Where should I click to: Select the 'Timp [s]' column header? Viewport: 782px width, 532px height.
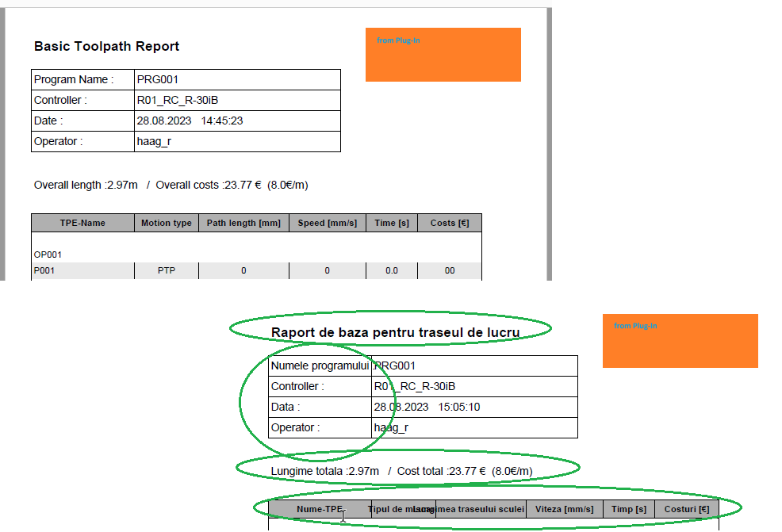tap(629, 508)
